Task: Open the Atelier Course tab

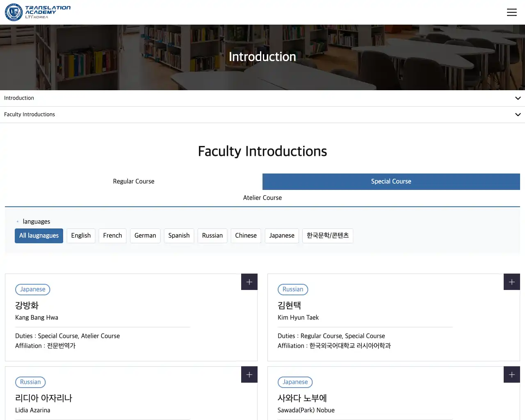Action: (262, 198)
